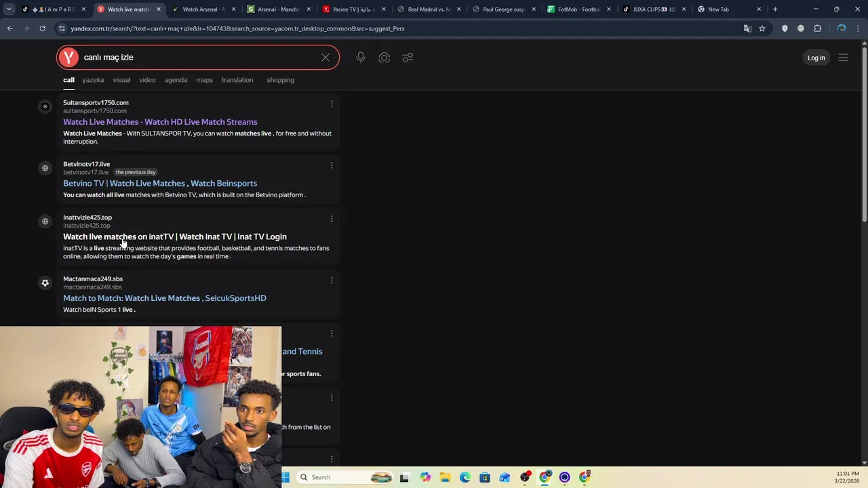Click the shield extension icon in toolbar

785,28
